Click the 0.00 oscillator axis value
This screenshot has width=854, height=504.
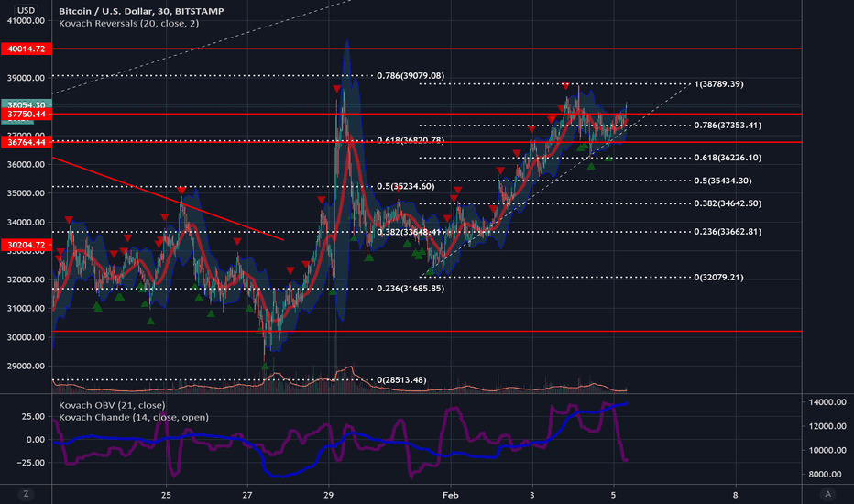pos(36,440)
